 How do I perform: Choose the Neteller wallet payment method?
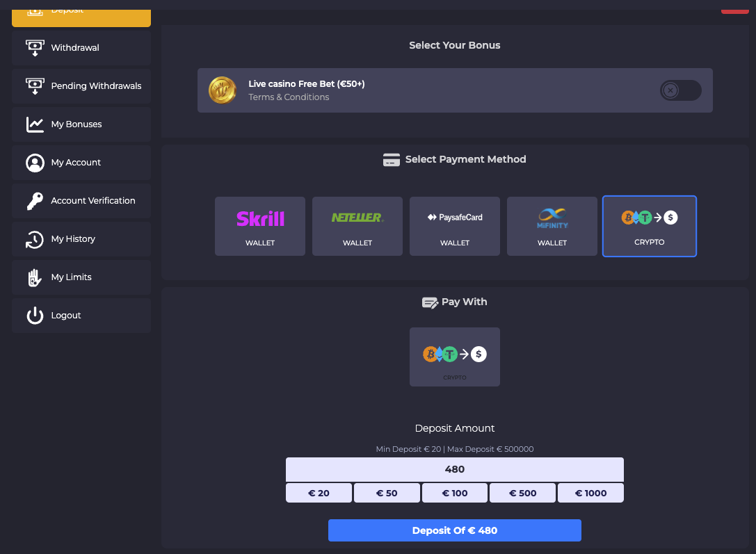pos(357,226)
